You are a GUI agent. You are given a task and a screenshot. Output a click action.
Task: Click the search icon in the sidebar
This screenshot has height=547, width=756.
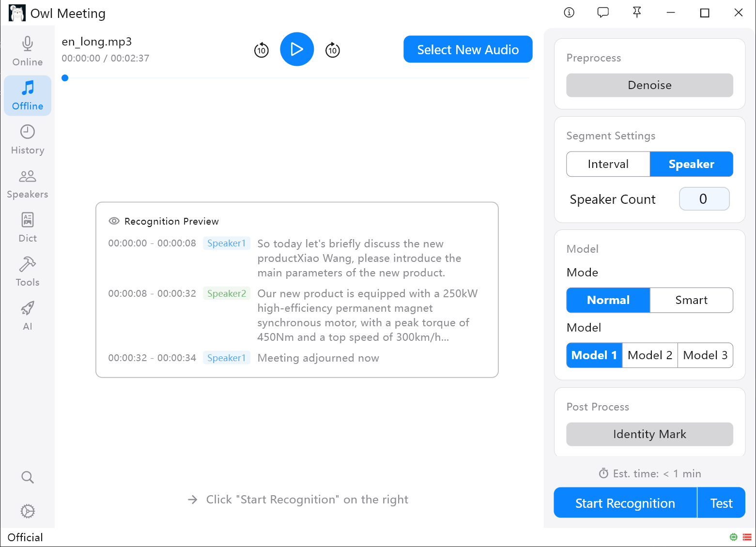tap(27, 477)
